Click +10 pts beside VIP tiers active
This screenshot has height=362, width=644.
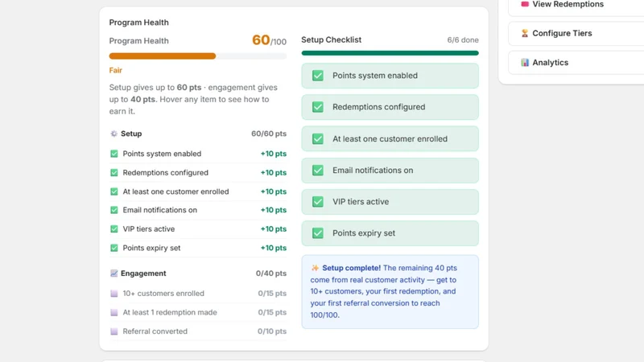click(x=273, y=228)
